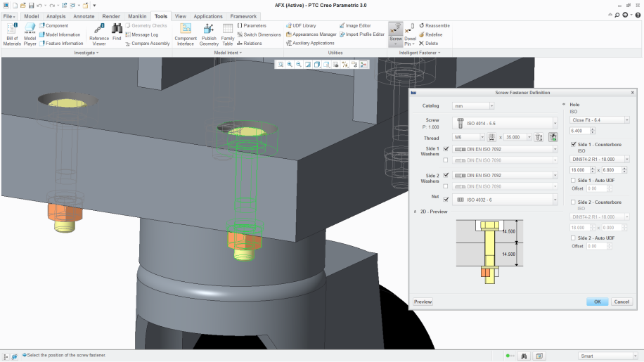
Task: Click the save icon in quick access toolbar
Action: (x=31, y=6)
